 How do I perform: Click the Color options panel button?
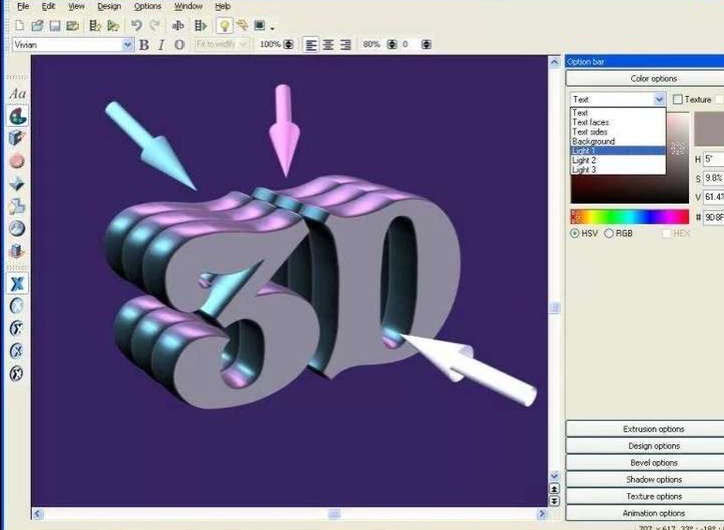click(645, 78)
